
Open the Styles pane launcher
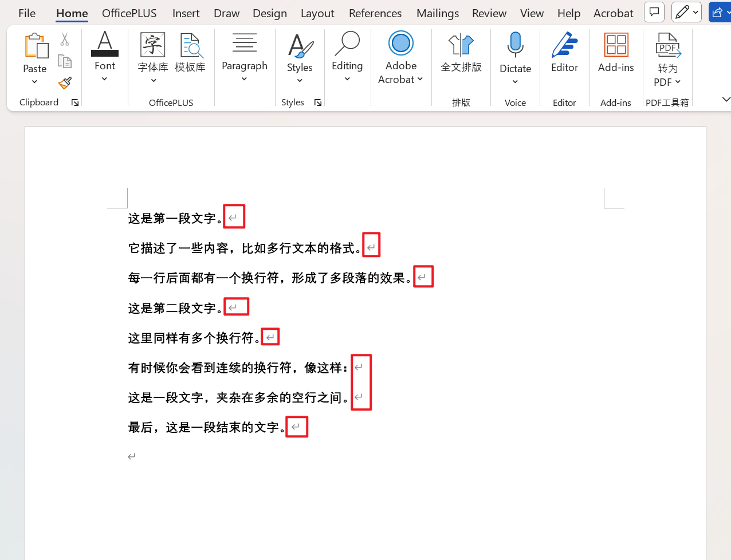pos(318,102)
